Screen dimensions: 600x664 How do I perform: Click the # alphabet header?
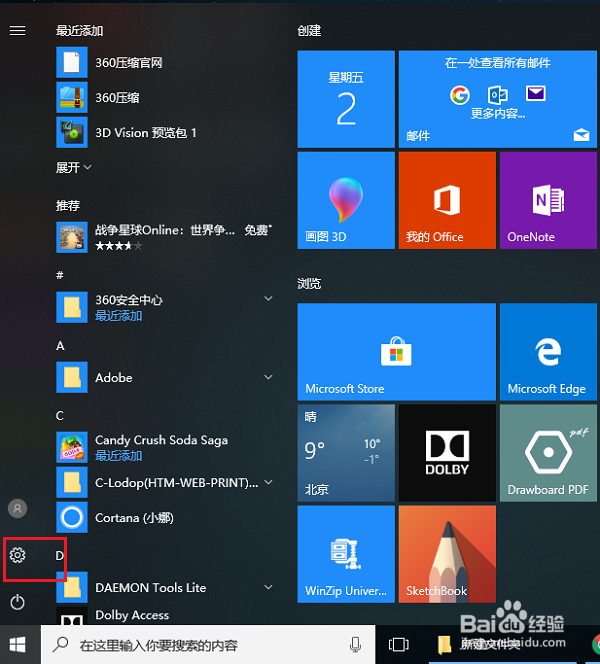tap(60, 275)
